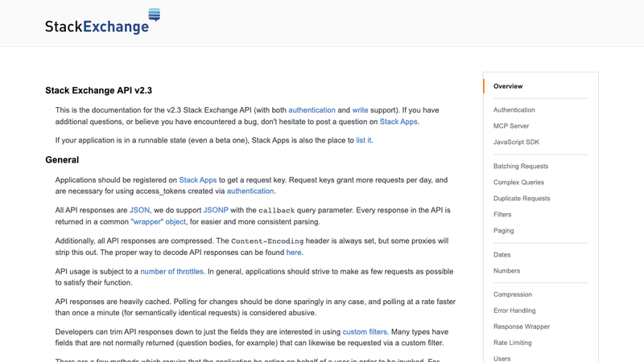Open 'Stack Apps' link in the General section
This screenshot has height=362, width=644.
pos(197,179)
